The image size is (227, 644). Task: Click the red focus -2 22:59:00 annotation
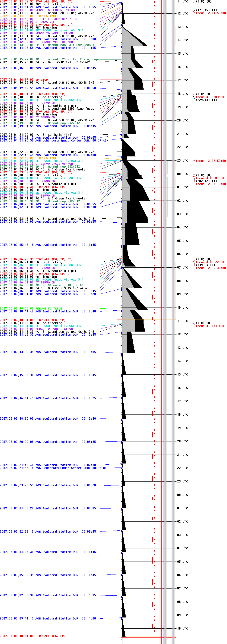tap(211, 161)
